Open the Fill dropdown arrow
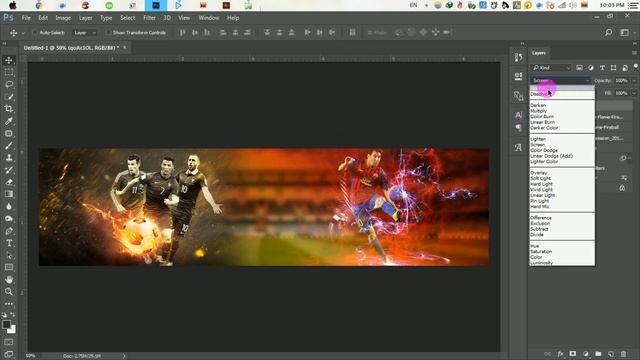The height and width of the screenshot is (360, 640). pyautogui.click(x=634, y=93)
